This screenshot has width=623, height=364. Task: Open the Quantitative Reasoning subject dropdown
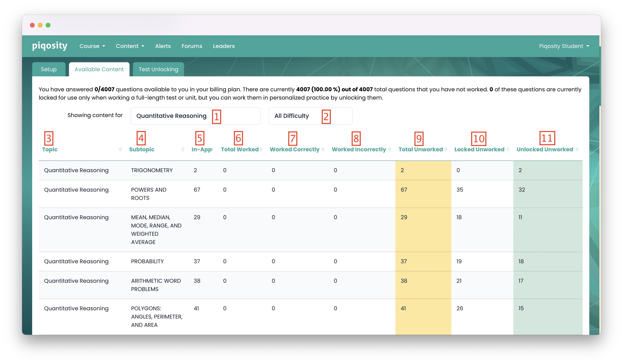[x=195, y=116]
